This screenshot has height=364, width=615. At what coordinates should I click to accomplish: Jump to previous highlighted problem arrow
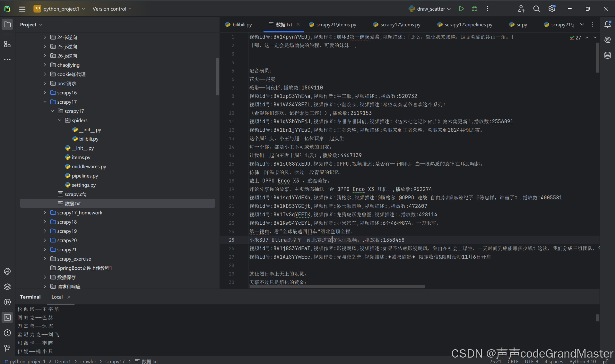tap(587, 38)
